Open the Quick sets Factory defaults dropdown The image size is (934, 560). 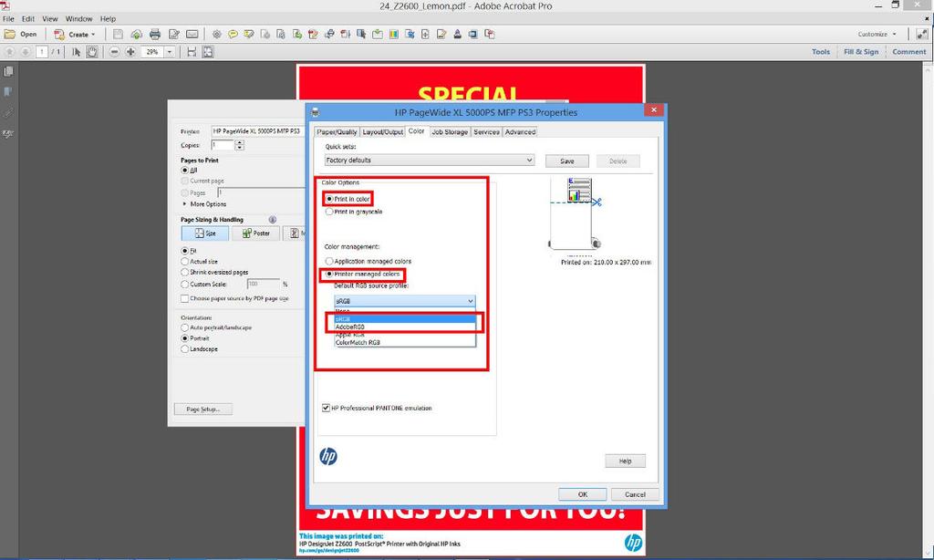pyautogui.click(x=429, y=161)
